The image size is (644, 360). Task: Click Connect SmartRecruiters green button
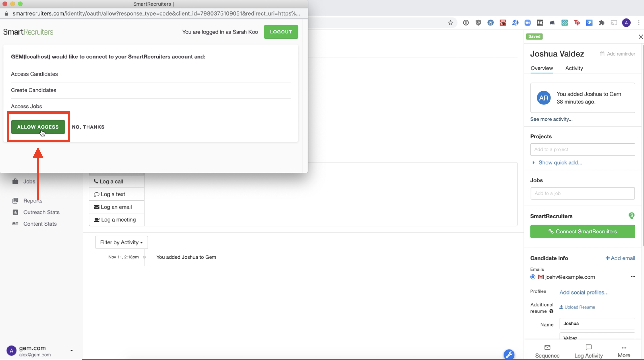point(582,232)
